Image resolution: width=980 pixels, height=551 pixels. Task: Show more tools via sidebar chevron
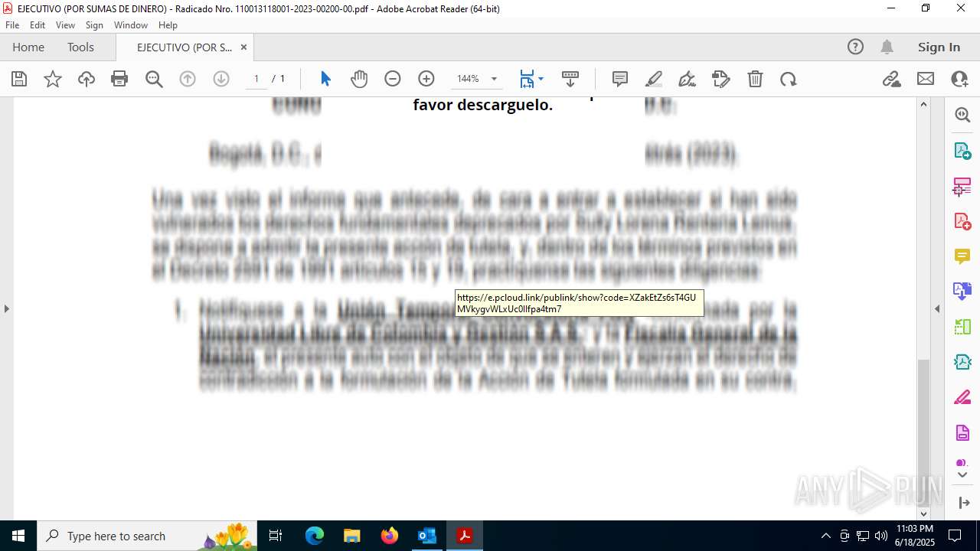962,475
